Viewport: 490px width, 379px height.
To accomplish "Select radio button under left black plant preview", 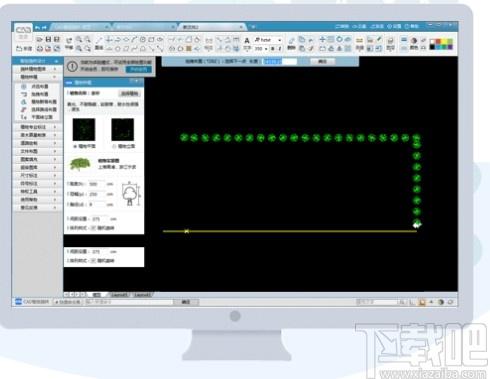I will 75,146.
